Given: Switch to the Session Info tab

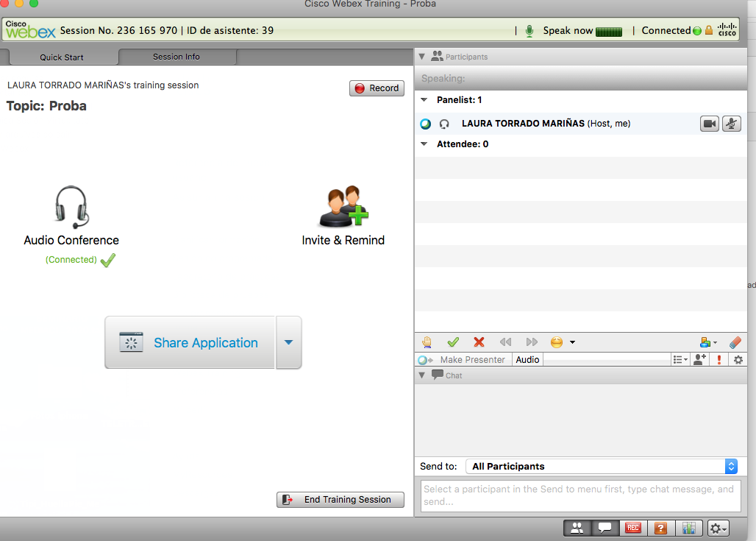Looking at the screenshot, I should pyautogui.click(x=176, y=57).
